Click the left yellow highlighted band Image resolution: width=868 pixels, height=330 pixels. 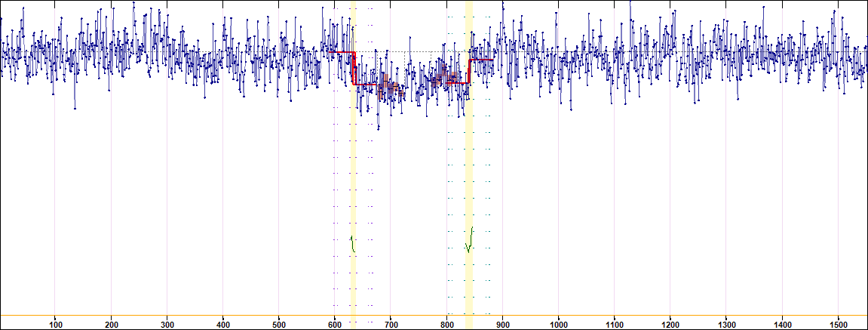(353, 189)
